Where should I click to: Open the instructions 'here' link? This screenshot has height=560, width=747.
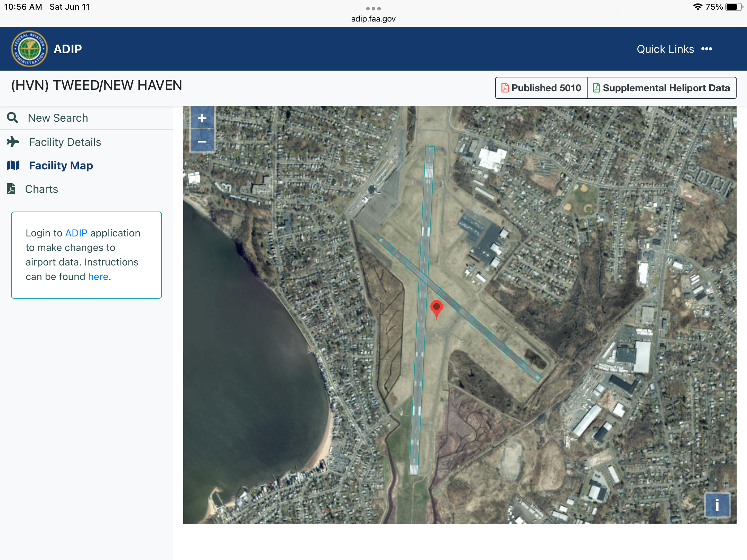98,277
